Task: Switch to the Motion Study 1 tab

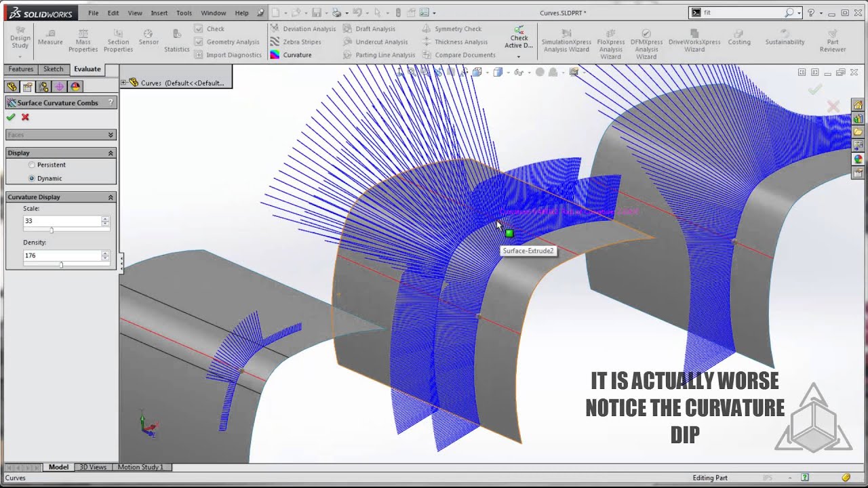Action: pyautogui.click(x=141, y=467)
